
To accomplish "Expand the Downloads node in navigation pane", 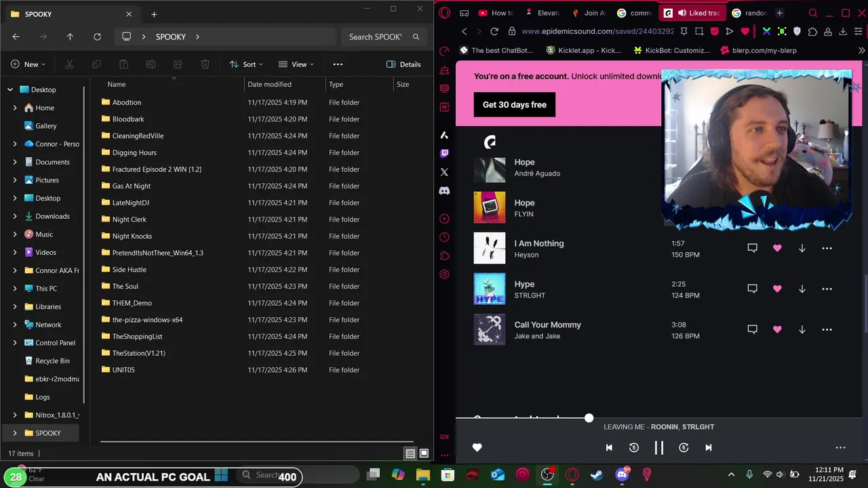I will coord(15,216).
